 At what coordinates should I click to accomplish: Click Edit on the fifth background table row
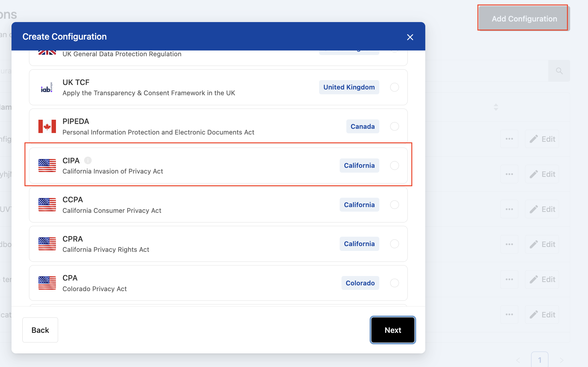pyautogui.click(x=542, y=279)
